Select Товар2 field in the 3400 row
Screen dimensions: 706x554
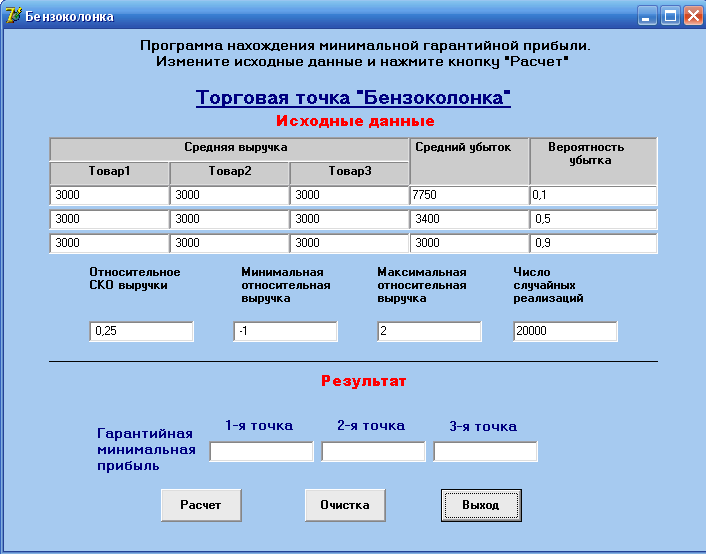230,219
